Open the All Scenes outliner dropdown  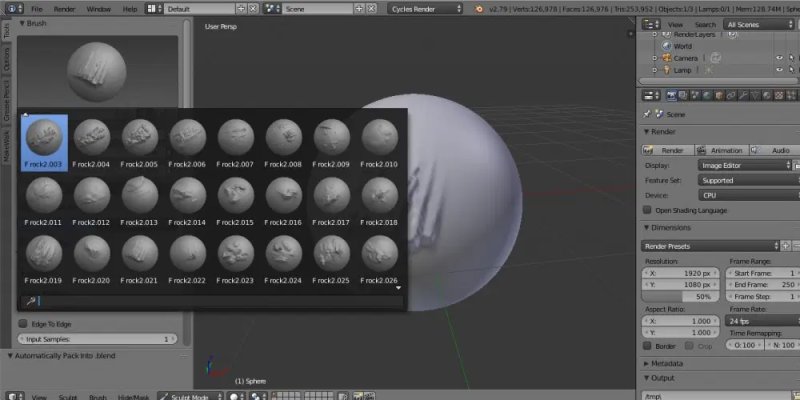(759, 24)
